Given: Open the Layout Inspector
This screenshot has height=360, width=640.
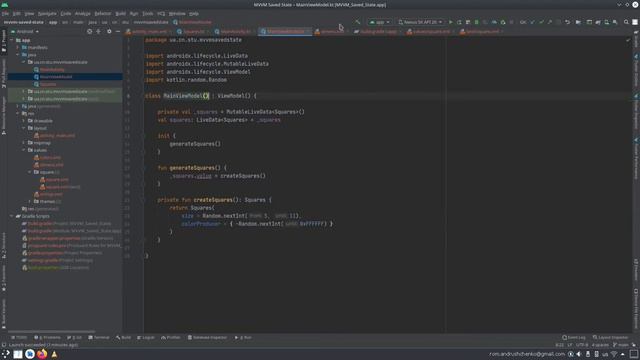Looking at the screenshot, I should pos(611,338).
